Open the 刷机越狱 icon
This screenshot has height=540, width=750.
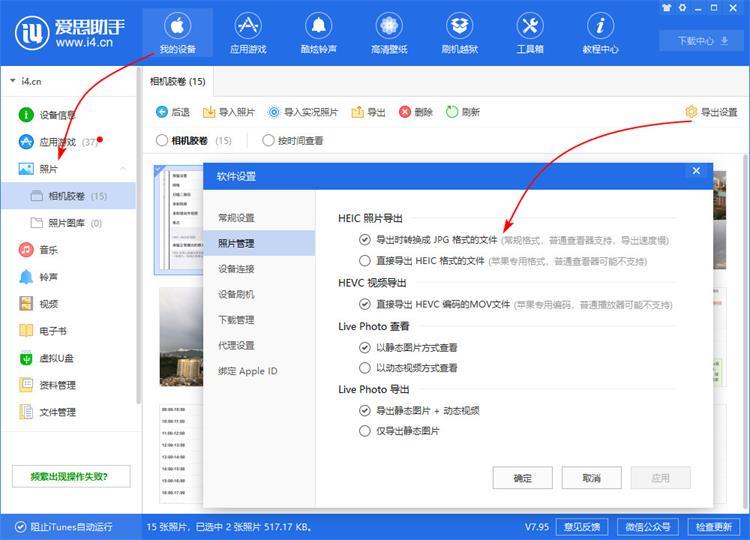tap(459, 26)
